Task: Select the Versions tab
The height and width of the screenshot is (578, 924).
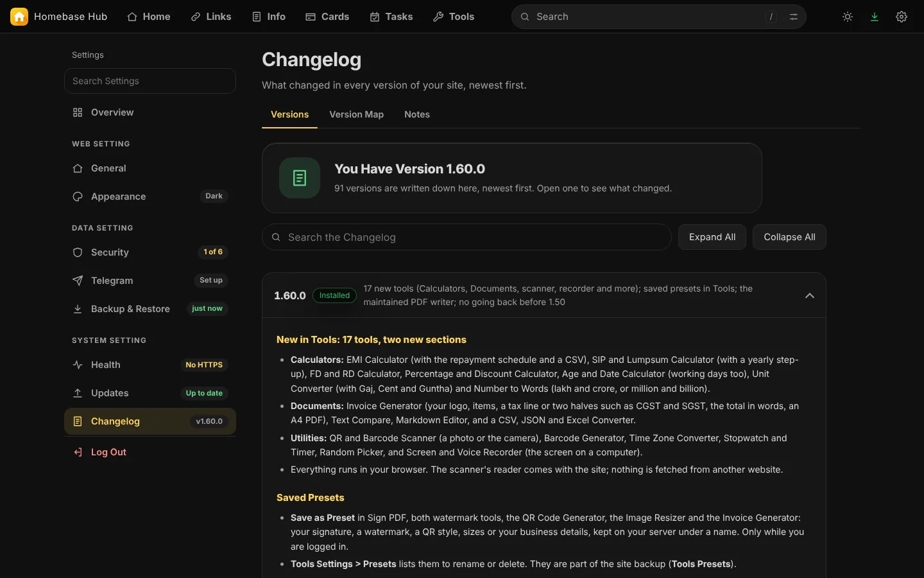Action: (x=289, y=114)
